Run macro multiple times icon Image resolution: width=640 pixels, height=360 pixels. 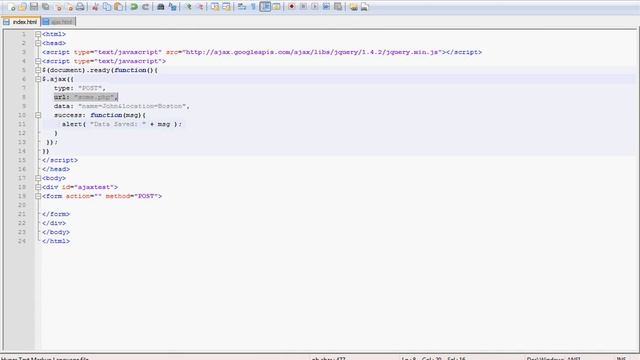(326, 7)
